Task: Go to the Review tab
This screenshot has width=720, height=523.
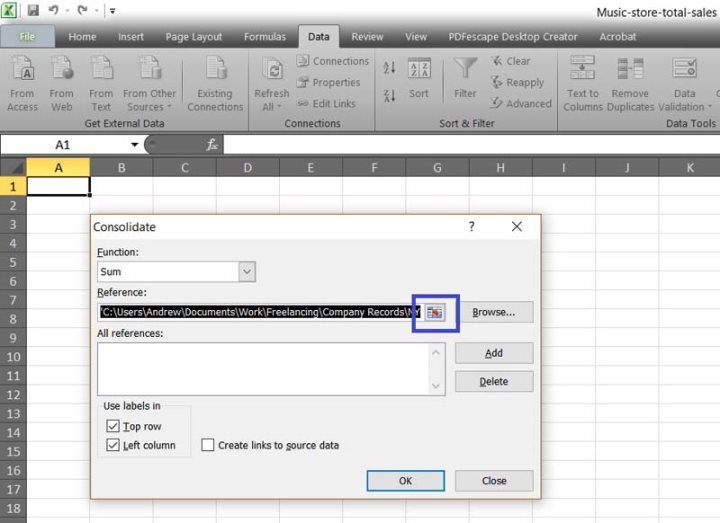Action: coord(367,37)
